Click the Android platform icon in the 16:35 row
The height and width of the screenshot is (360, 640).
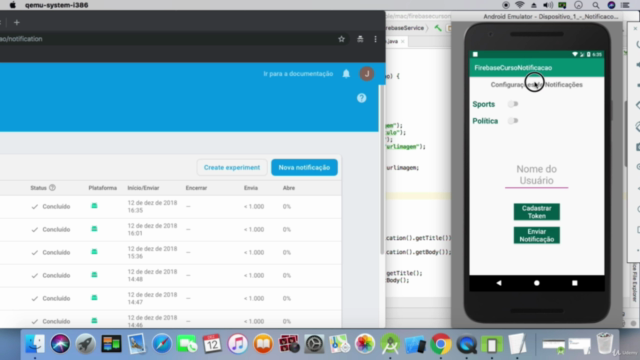pos(94,206)
